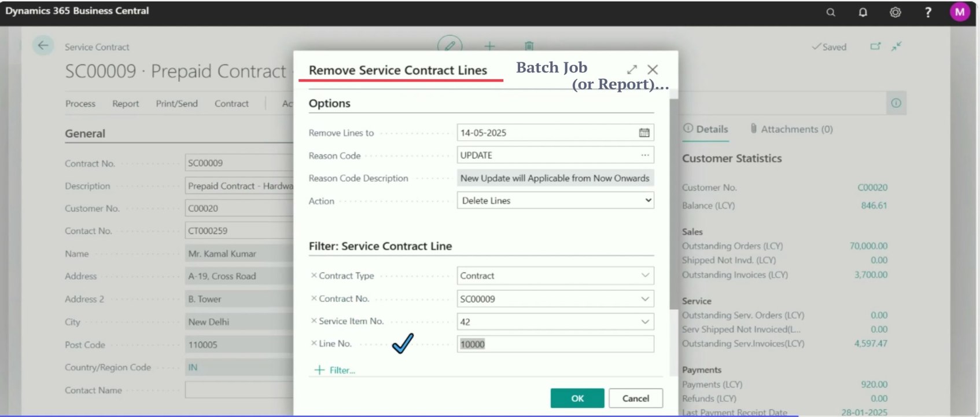Screen dimensions: 980x417
Task: Open Payments (LCY) 920.00 value
Action: click(874, 385)
